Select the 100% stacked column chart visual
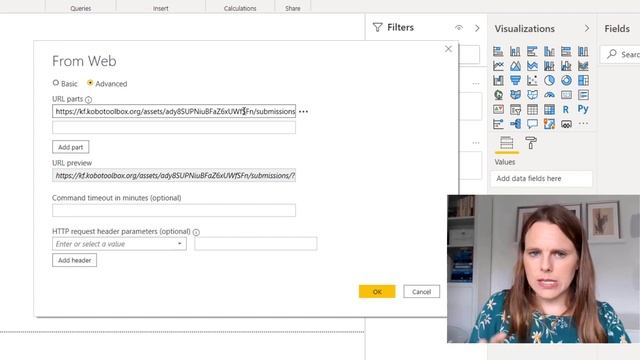This screenshot has width=640, height=360. coord(583,51)
